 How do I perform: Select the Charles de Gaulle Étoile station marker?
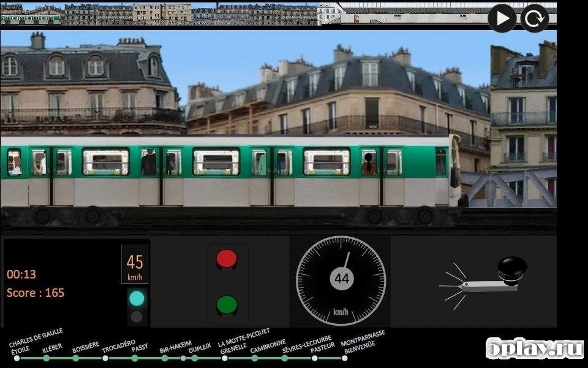[17, 358]
